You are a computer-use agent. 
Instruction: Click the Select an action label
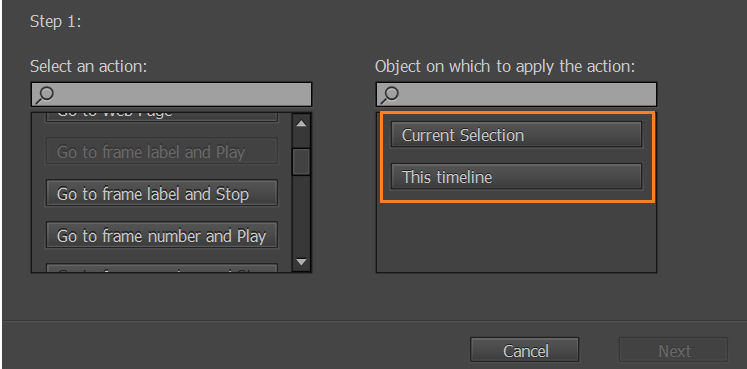tap(89, 66)
